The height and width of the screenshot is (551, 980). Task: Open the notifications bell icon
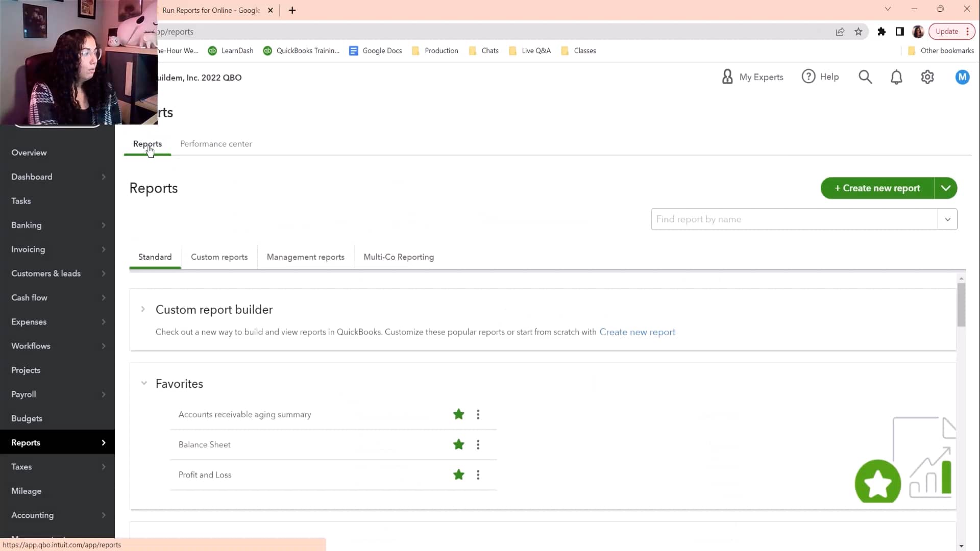pyautogui.click(x=896, y=77)
